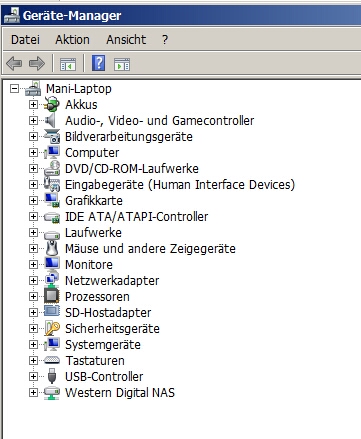Viewport: 361px width, 439px height.
Task: Click the Forward arrow toolbar icon
Action: tap(37, 63)
